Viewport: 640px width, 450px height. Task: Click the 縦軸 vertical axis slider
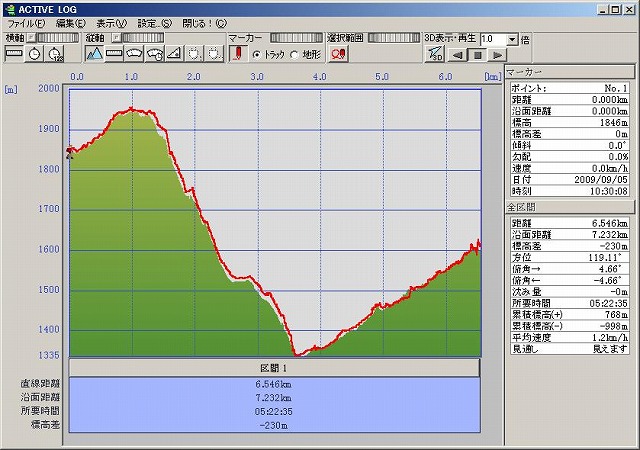[143, 38]
